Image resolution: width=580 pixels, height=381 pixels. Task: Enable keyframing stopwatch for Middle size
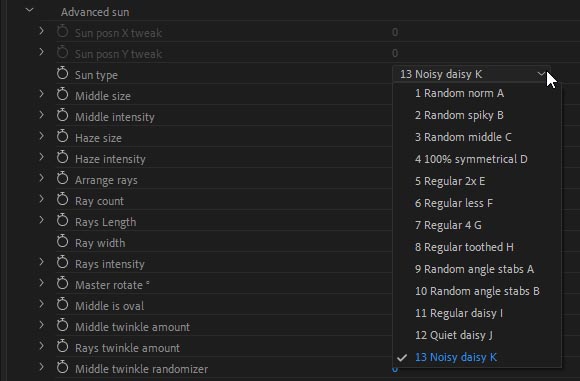[x=63, y=95]
